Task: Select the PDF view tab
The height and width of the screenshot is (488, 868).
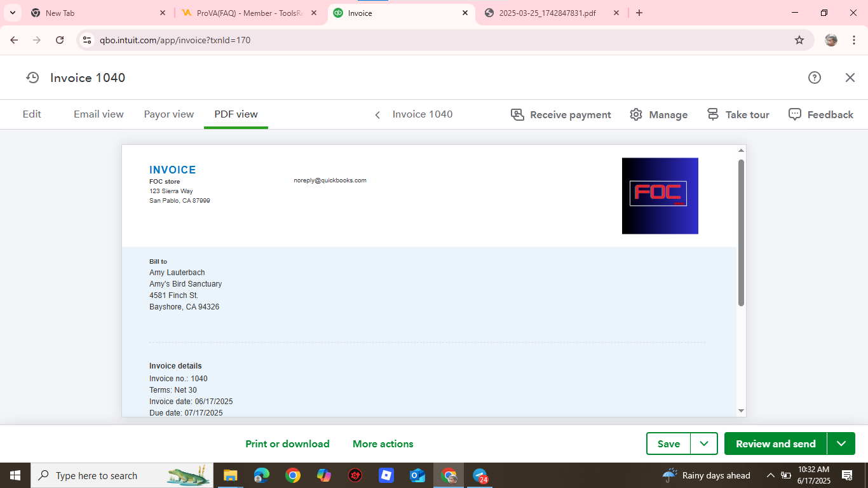Action: [236, 114]
